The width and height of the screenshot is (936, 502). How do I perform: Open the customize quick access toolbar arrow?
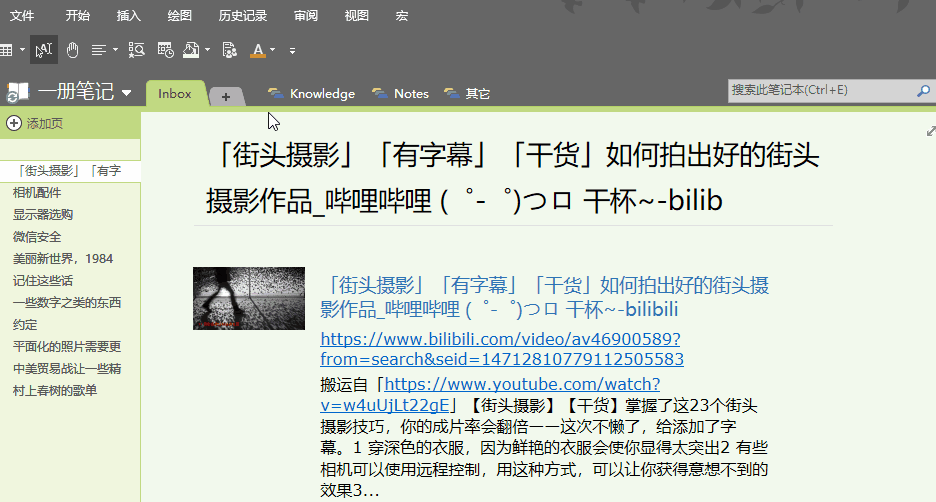(292, 51)
